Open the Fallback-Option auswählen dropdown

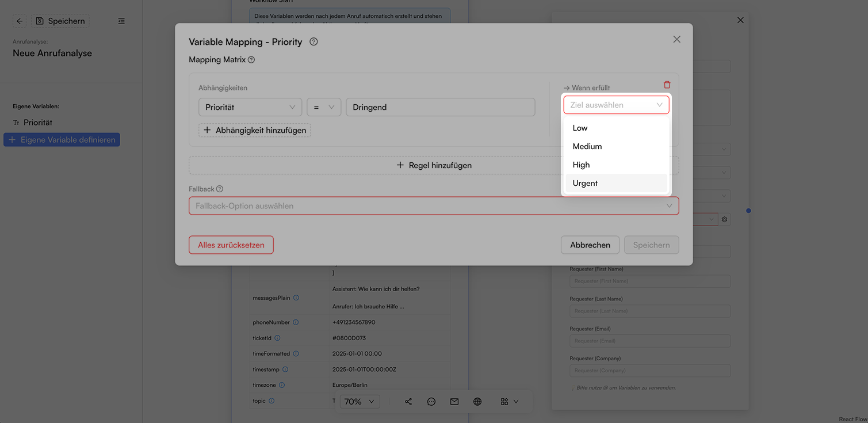click(434, 206)
